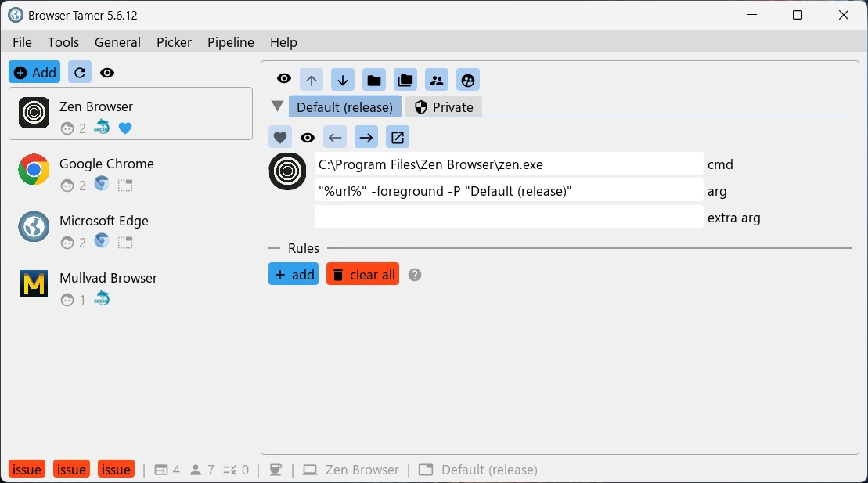Click the dotted window icon under Google Chrome
Screen dimensions: 868x483
(x=126, y=186)
